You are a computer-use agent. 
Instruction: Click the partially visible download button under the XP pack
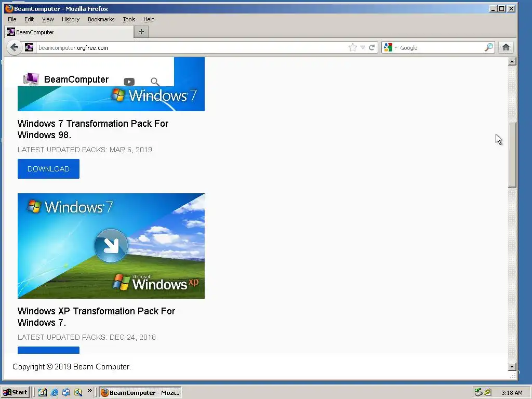[48, 350]
